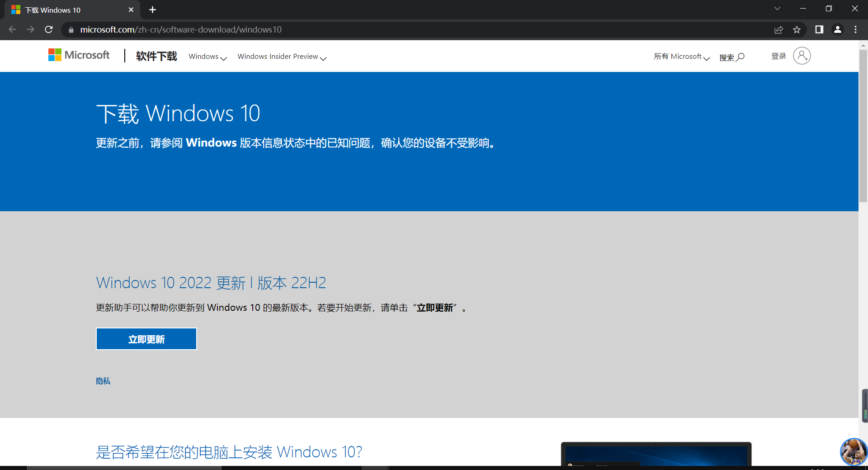Image resolution: width=868 pixels, height=470 pixels.
Task: Open Chrome's three-dot menu
Action: [855, 29]
